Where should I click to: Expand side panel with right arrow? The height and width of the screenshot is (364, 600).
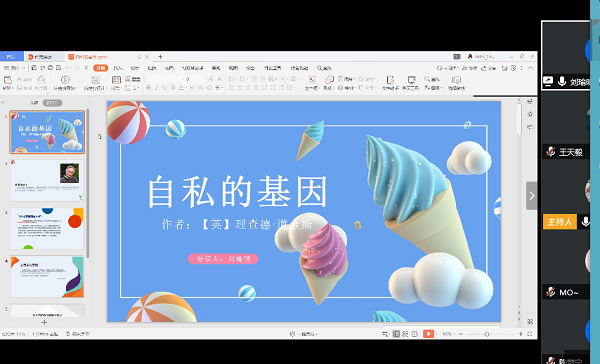point(532,196)
